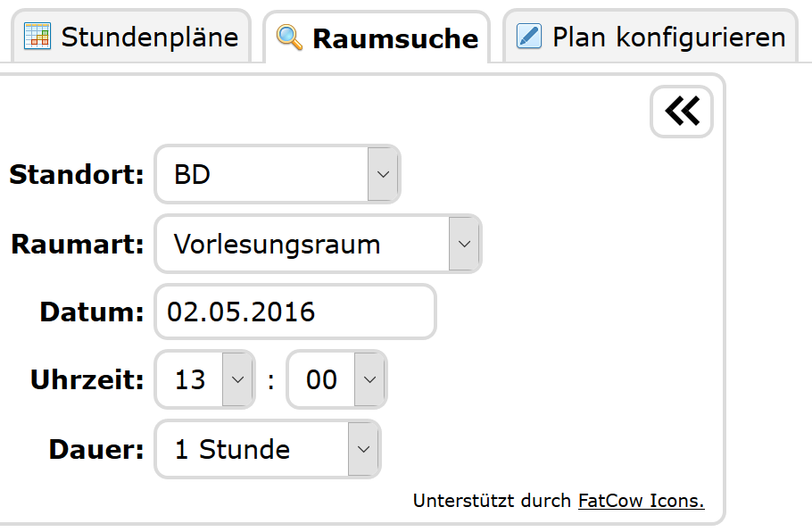
Task: Click the magnifier icon beside Raumsuche
Action: click(x=290, y=37)
